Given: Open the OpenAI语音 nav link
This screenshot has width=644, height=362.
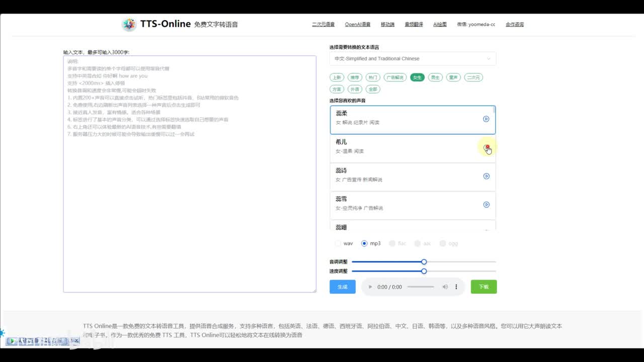Looking at the screenshot, I should (x=357, y=24).
